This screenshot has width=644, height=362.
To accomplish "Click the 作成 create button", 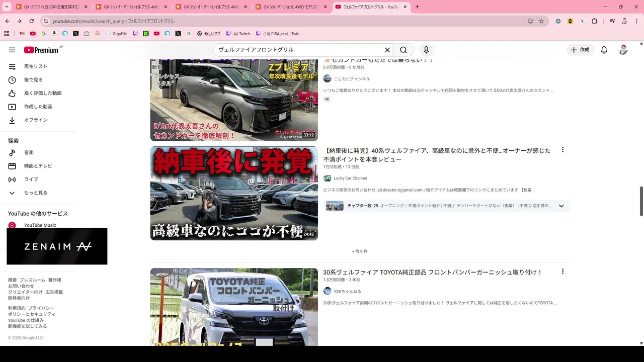I will (x=580, y=50).
